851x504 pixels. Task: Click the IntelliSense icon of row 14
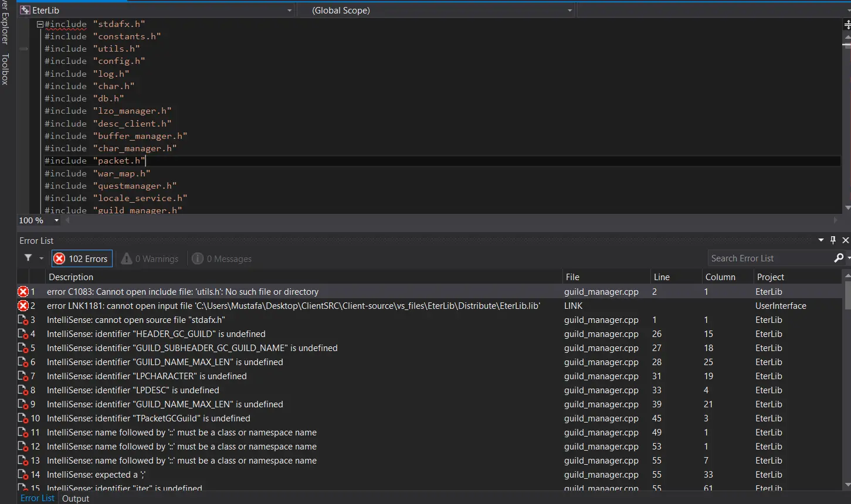[x=23, y=474]
